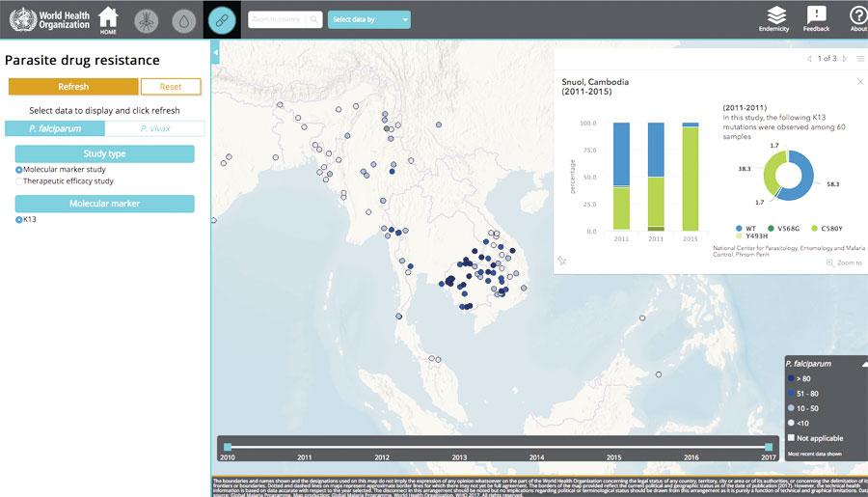The width and height of the screenshot is (868, 497).
Task: Open the Endemicity layers icon
Action: (x=773, y=19)
